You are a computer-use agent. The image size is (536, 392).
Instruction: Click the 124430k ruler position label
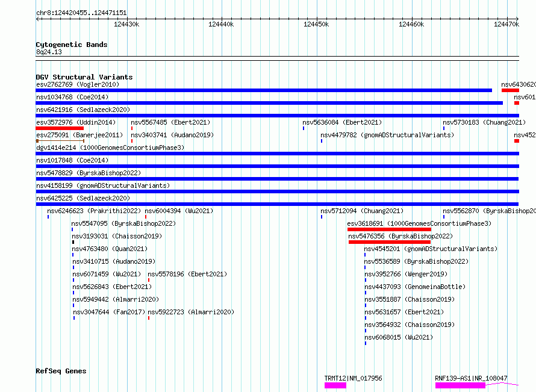pyautogui.click(x=126, y=24)
